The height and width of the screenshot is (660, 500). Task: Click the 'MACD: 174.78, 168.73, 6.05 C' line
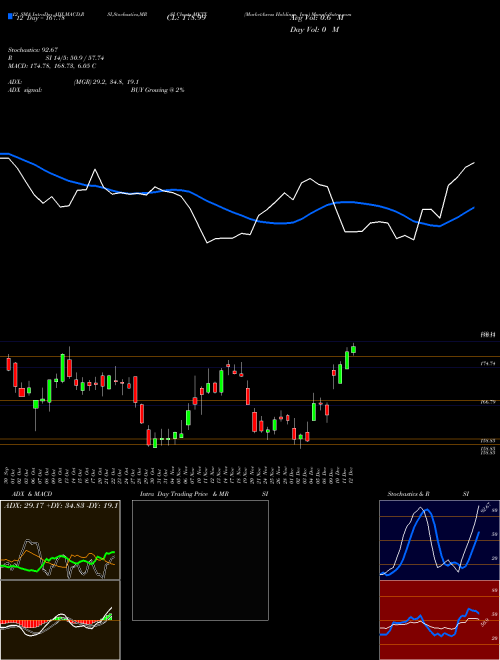pos(52,66)
